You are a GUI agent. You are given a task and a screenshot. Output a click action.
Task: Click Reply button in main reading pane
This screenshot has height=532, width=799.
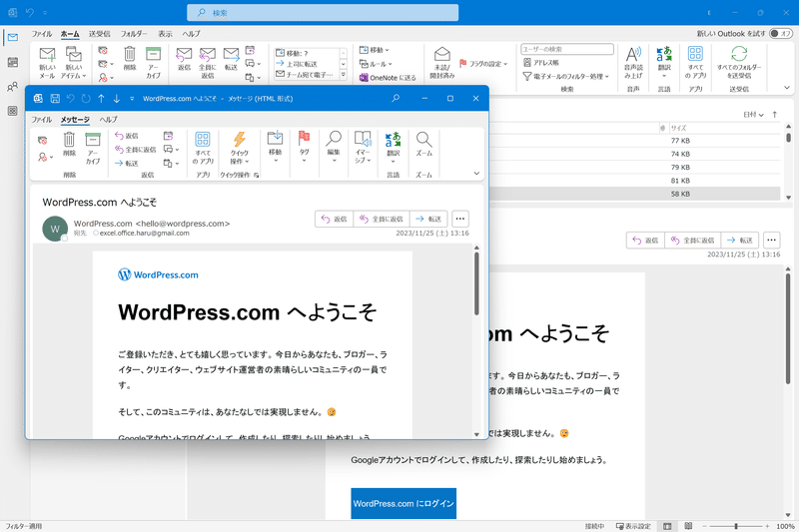[x=645, y=241]
